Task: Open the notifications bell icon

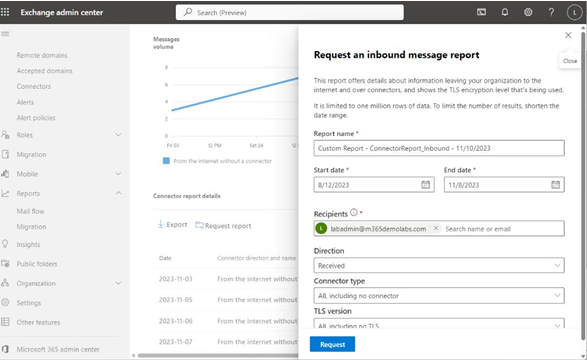Action: 505,12
